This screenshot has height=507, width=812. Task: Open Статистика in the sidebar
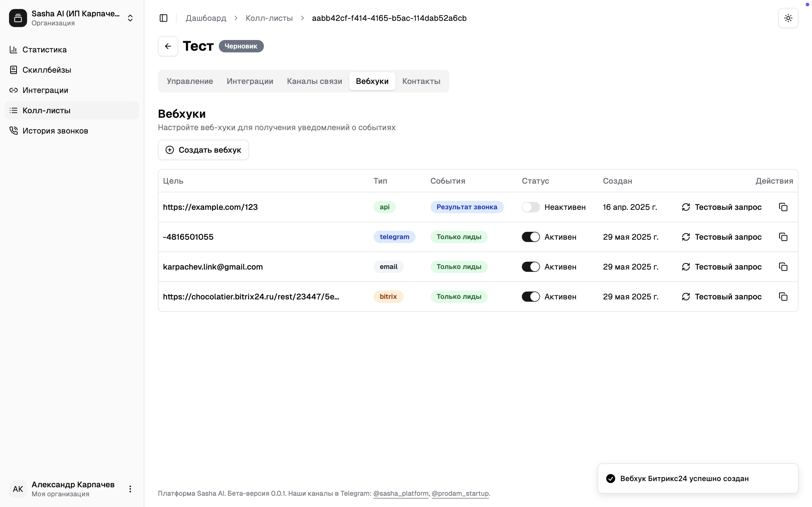pos(44,50)
